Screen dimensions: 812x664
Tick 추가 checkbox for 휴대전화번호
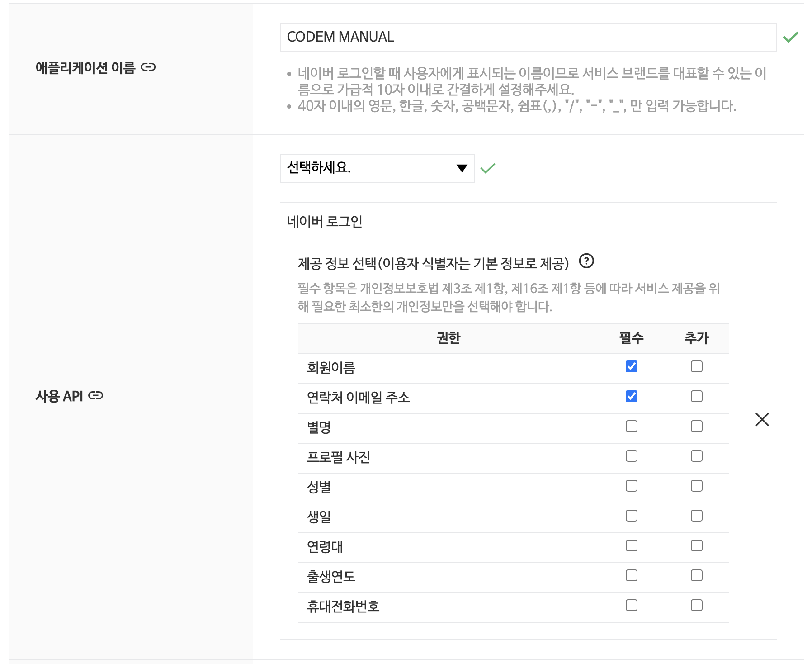tap(697, 605)
